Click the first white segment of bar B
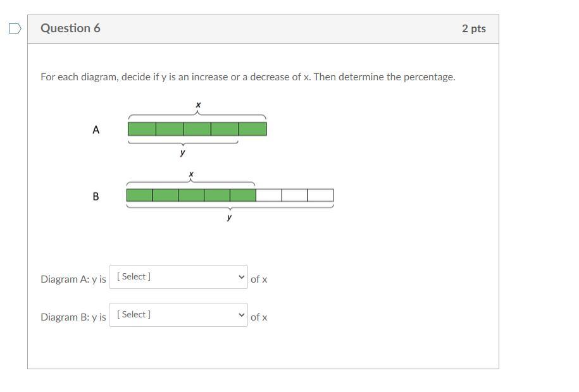This screenshot has height=392, width=579. pyautogui.click(x=269, y=195)
